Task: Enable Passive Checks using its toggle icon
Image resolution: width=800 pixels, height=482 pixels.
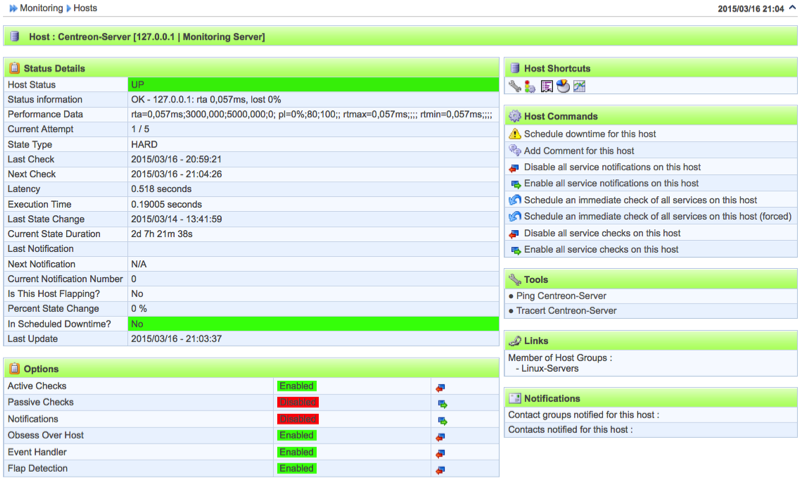Action: tap(441, 403)
